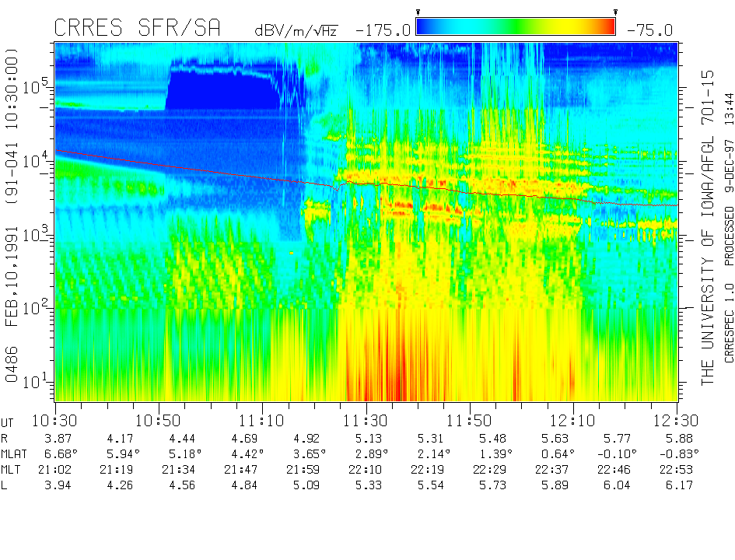This screenshot has width=735, height=560.
Task: Click the MLT value 22:10
Action: tap(366, 470)
